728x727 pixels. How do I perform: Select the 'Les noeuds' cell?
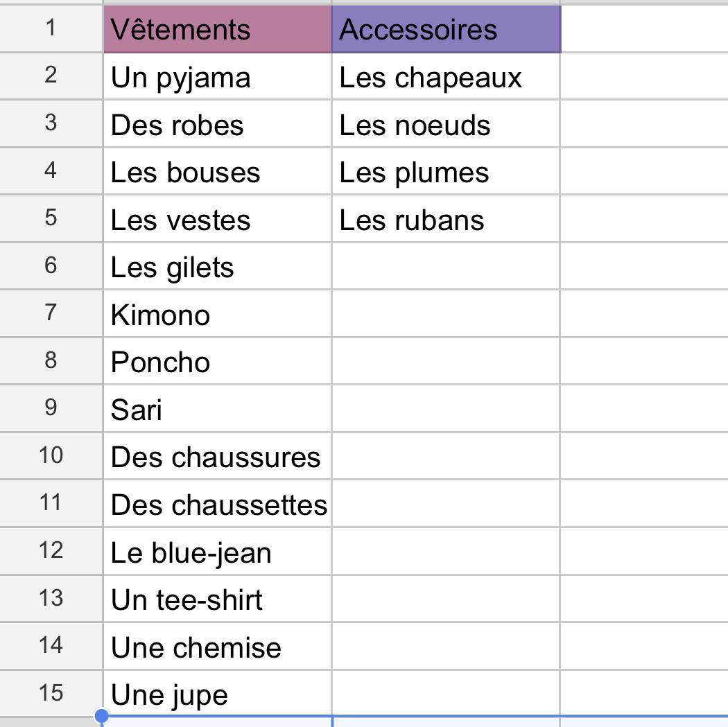[x=447, y=124]
